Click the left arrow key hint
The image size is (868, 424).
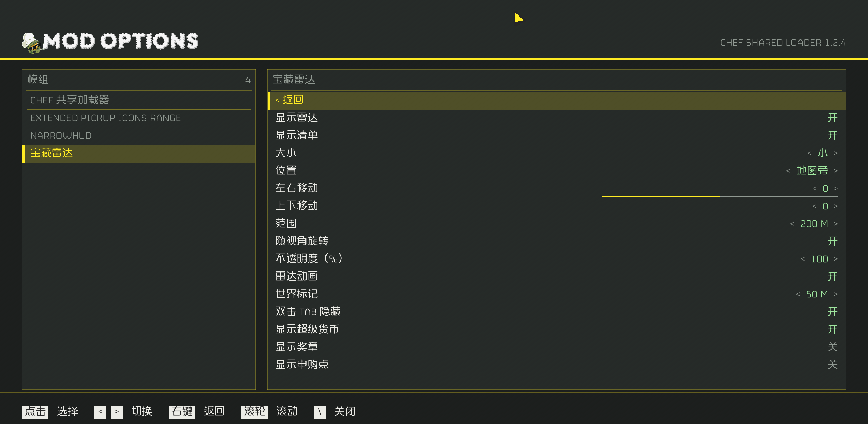pos(100,412)
